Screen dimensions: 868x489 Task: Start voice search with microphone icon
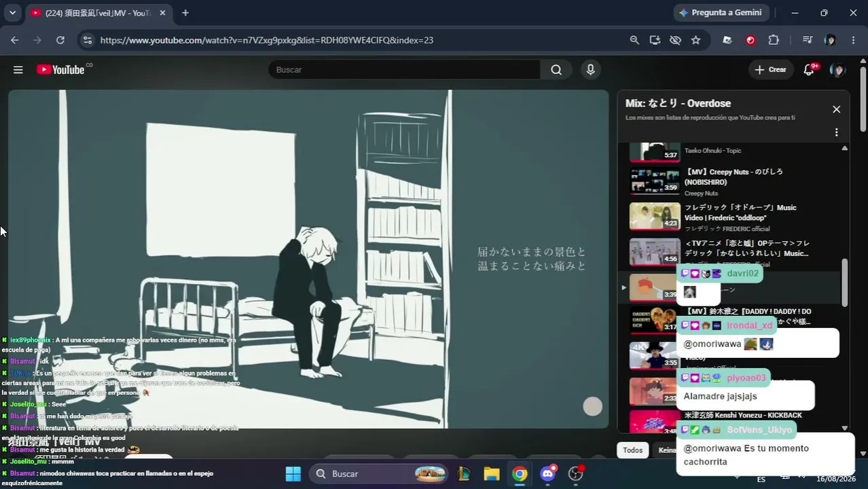tap(590, 69)
